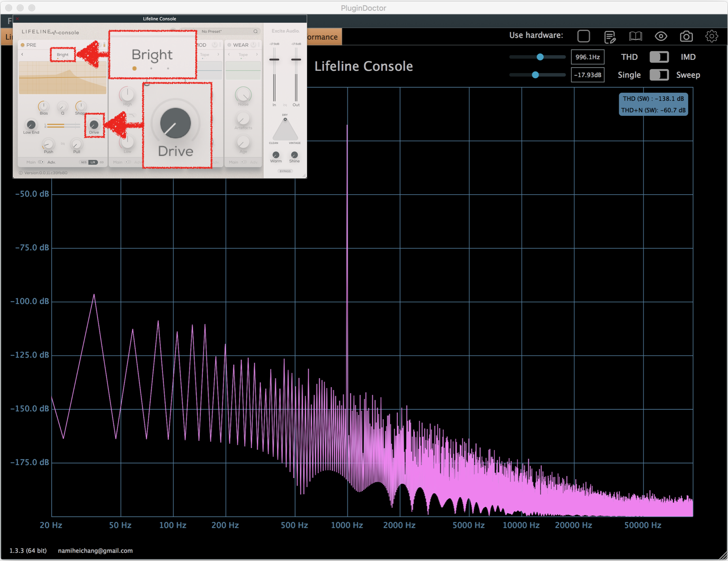Viewport: 728px width, 561px height.
Task: Click MOD power knob icon
Action: point(215,45)
